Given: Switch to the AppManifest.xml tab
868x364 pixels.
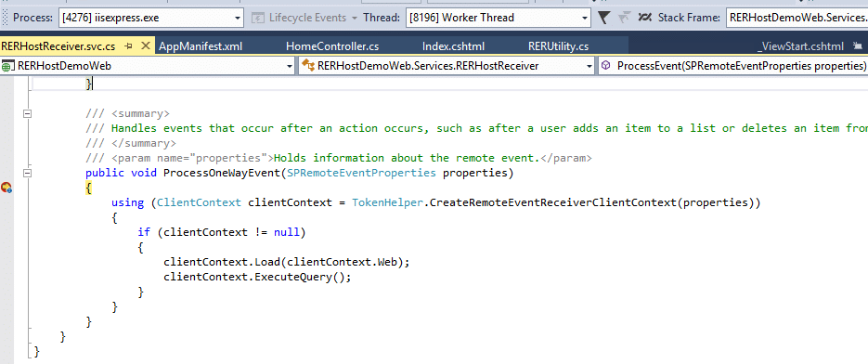Looking at the screenshot, I should click(x=201, y=46).
